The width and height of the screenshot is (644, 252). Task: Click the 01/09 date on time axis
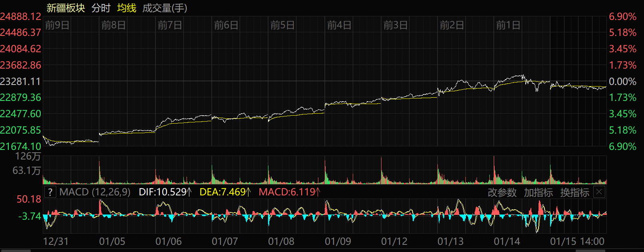coord(338,242)
